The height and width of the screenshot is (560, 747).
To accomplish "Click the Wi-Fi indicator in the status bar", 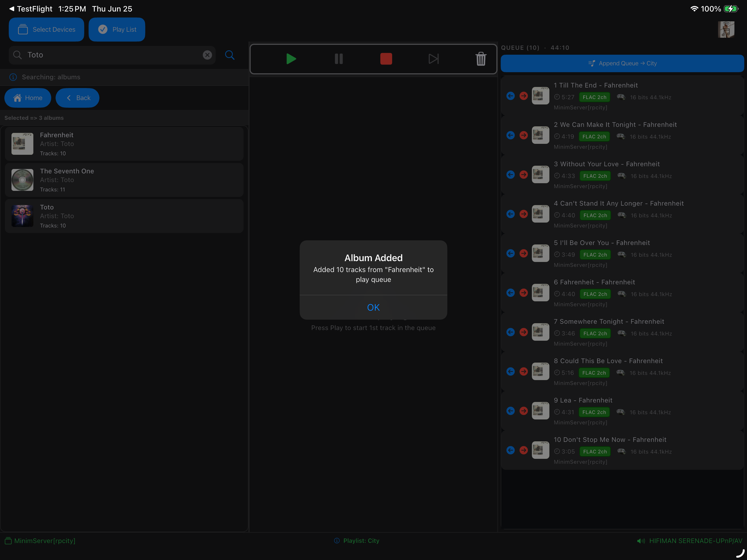I will coord(694,9).
